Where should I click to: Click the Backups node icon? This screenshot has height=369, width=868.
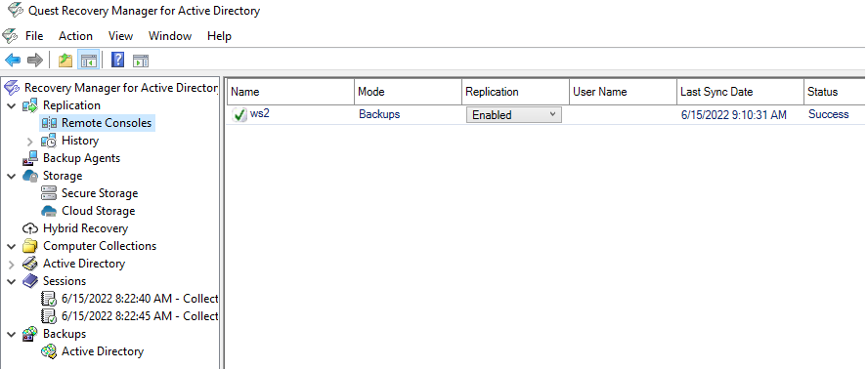pos(30,334)
